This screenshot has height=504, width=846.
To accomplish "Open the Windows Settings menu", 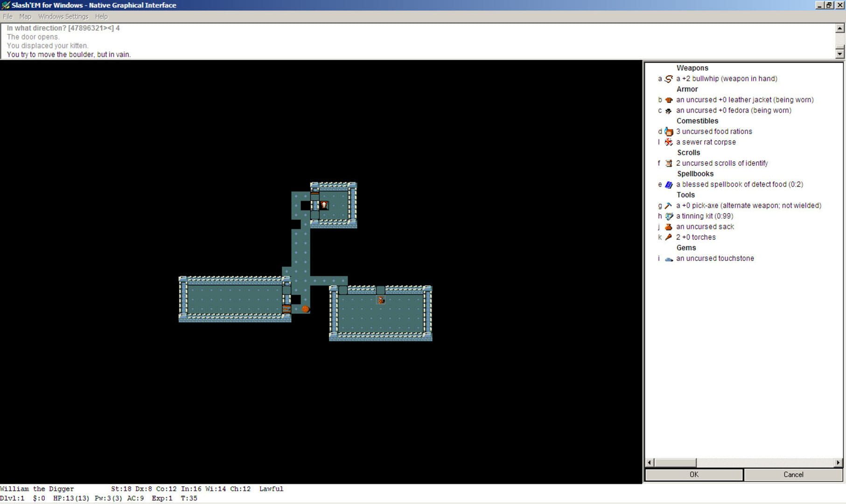I will point(63,16).
